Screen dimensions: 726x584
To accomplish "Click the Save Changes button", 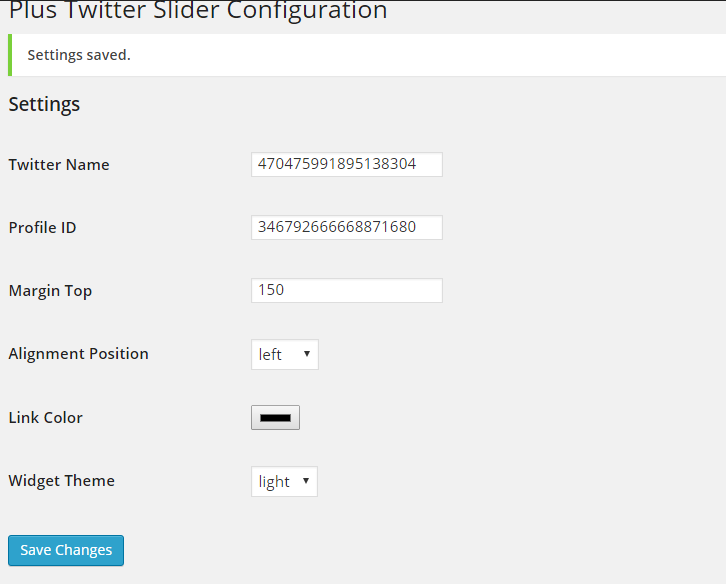I will 66,550.
